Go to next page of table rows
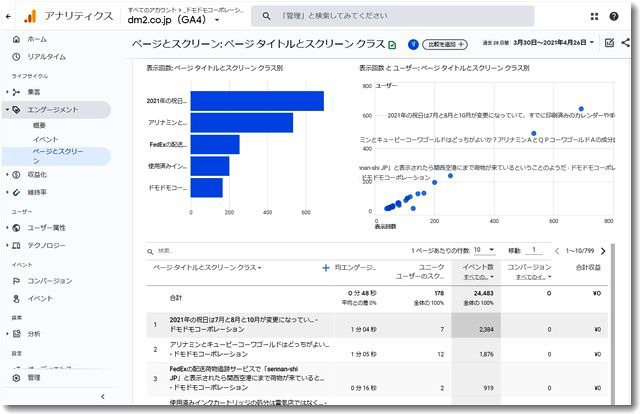The image size is (640, 414). tap(603, 251)
